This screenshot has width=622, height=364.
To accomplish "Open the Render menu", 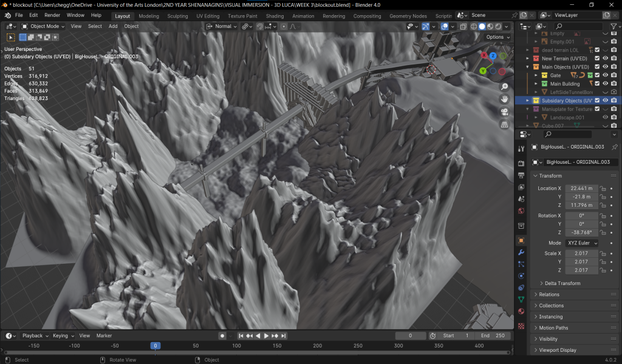I will click(52, 15).
